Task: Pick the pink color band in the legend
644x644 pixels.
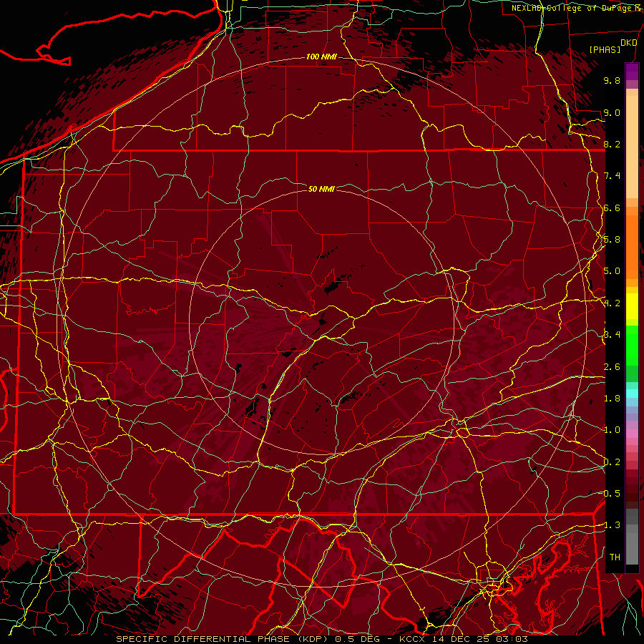Action: click(x=632, y=434)
